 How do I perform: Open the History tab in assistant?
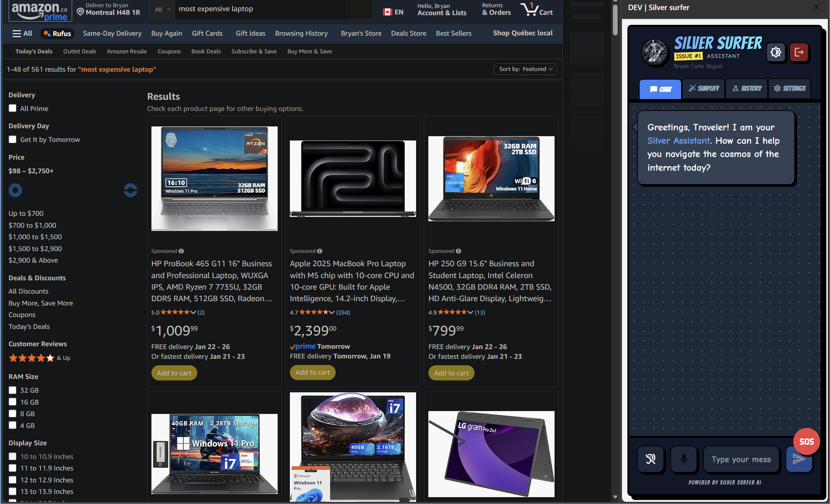747,89
